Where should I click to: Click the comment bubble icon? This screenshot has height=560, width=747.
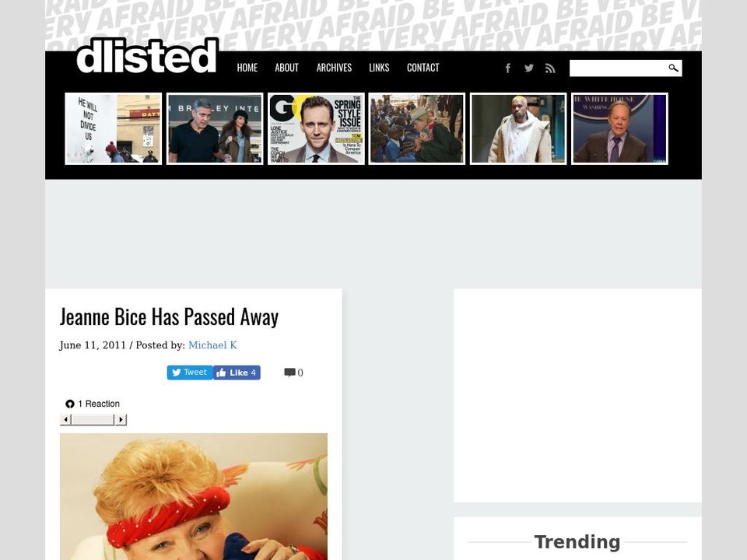coord(289,373)
